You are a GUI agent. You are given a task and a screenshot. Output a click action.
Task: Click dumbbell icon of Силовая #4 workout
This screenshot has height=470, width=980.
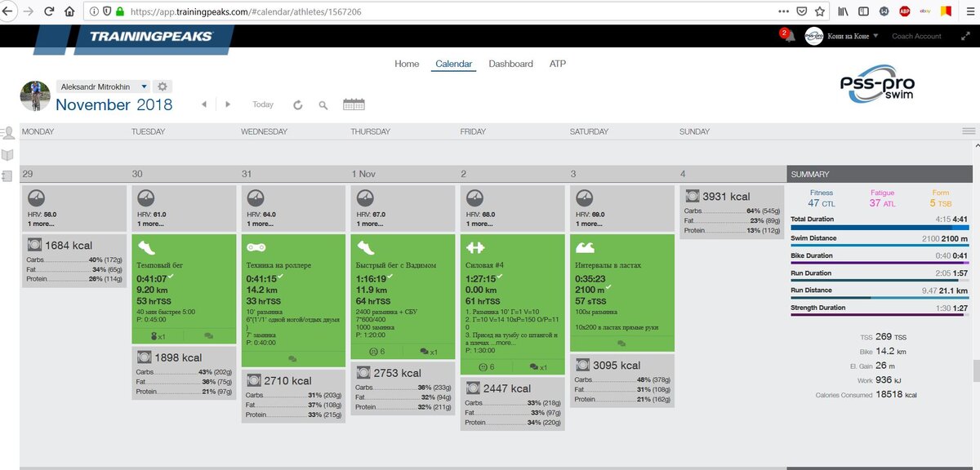tap(474, 247)
